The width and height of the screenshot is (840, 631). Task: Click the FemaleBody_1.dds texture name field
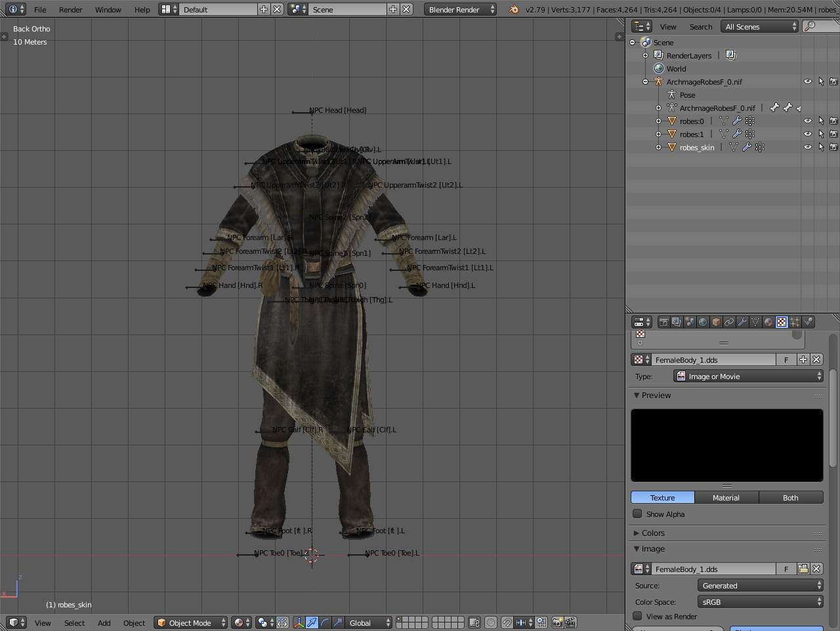[714, 359]
